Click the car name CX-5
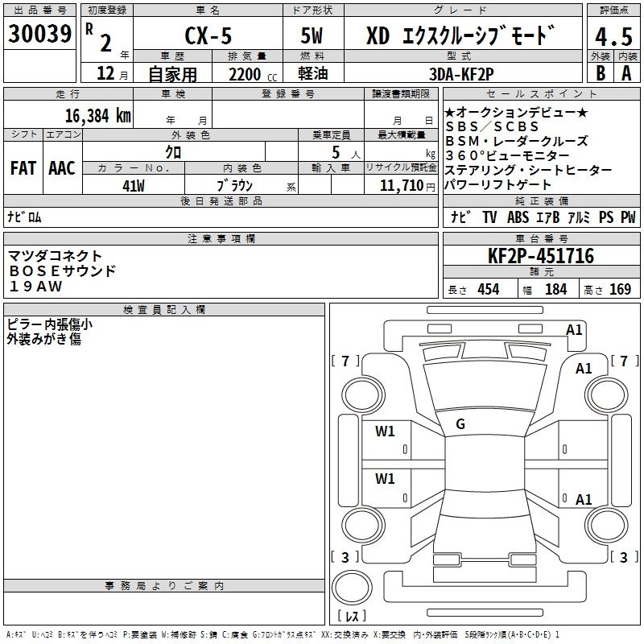The image size is (644, 644). (208, 35)
